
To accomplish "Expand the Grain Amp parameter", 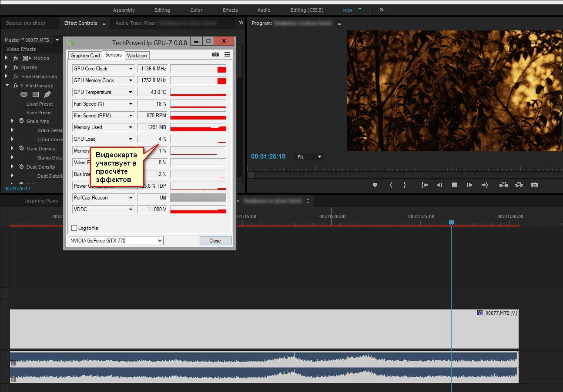I will [12, 121].
